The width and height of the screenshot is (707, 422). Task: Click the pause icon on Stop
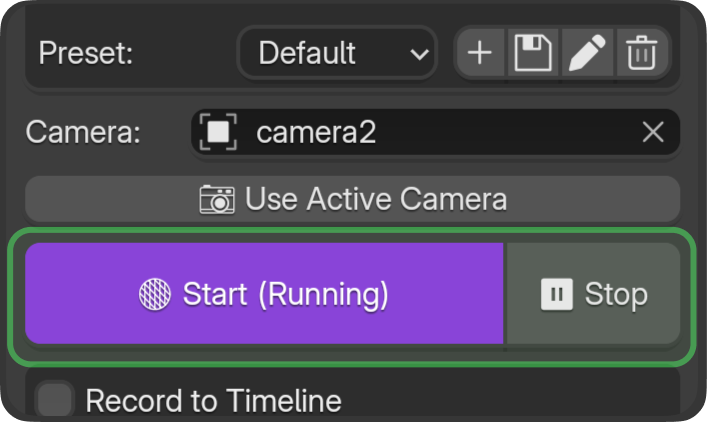[556, 294]
